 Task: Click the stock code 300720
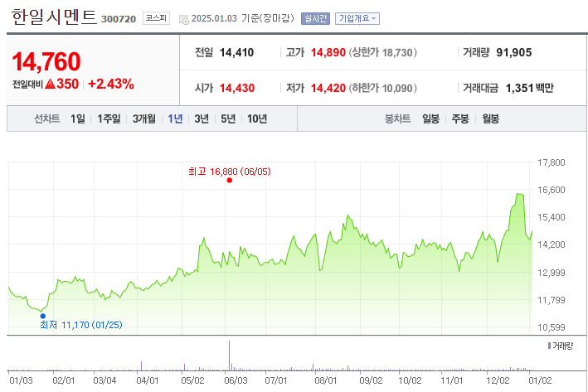119,19
